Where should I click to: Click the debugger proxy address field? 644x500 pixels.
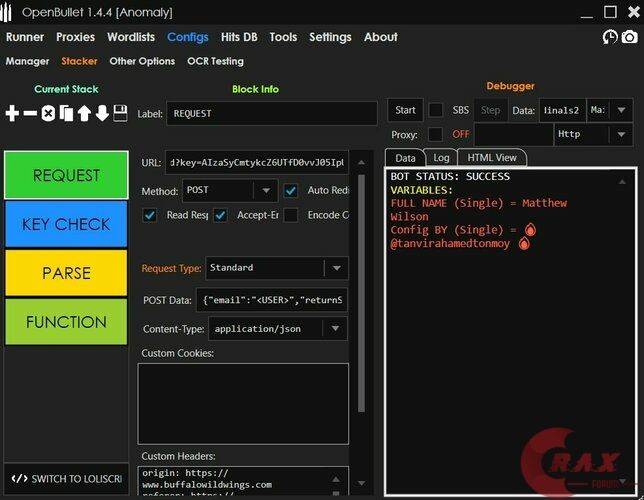click(x=513, y=134)
